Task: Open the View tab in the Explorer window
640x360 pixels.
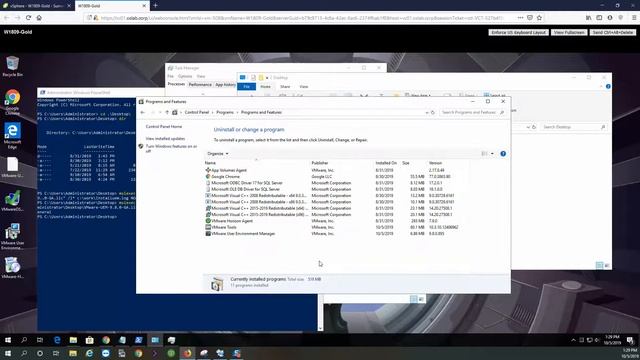Action: click(x=304, y=87)
